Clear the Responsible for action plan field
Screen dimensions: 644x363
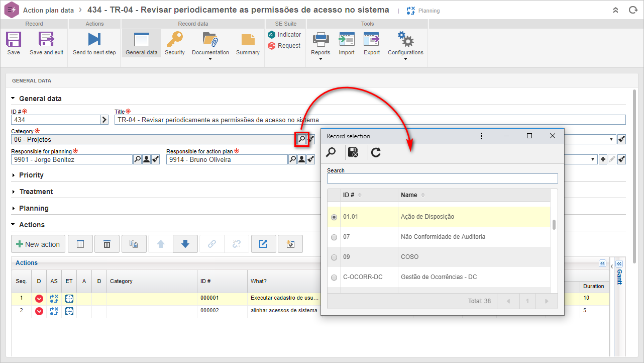tap(311, 159)
